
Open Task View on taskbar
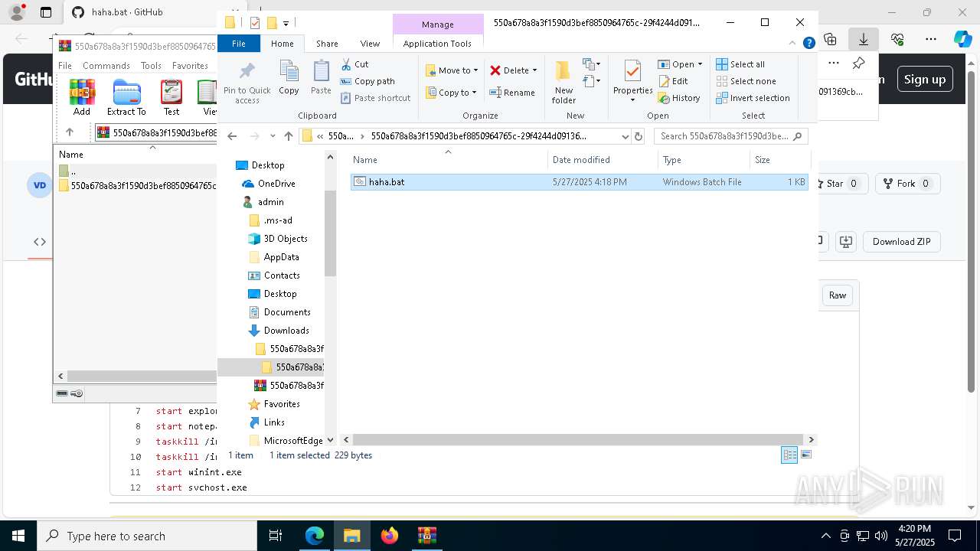[276, 536]
